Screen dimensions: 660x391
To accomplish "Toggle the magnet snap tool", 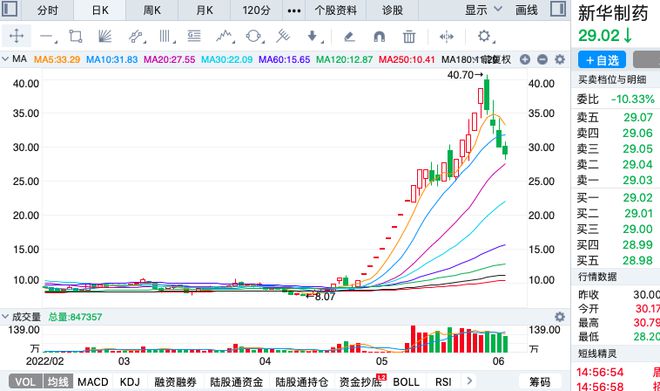I will [379, 37].
